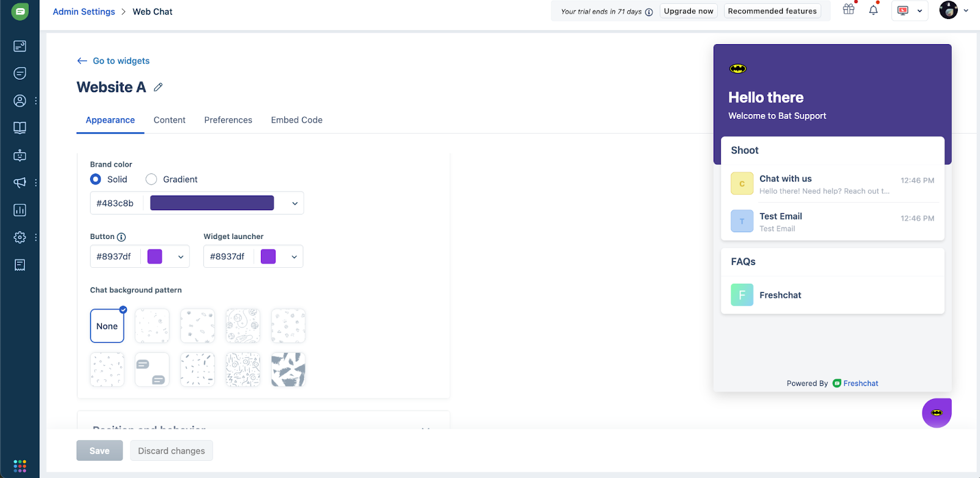
Task: Click Upgrade now button
Action: click(688, 11)
